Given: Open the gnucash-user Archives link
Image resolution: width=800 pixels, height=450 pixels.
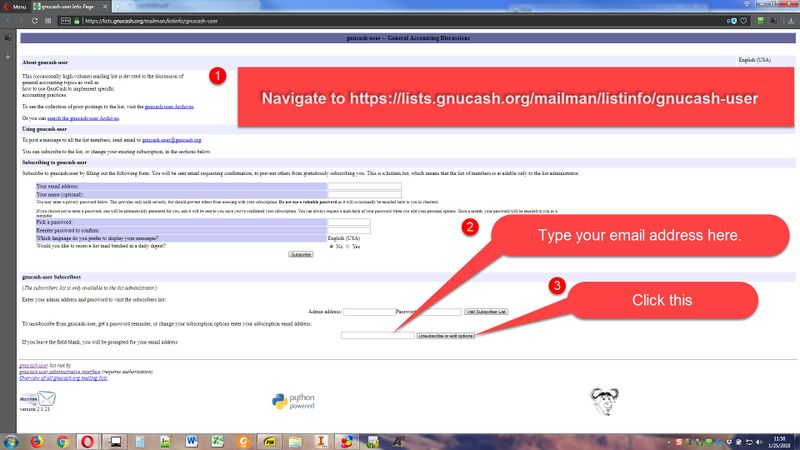Looking at the screenshot, I should (x=169, y=107).
